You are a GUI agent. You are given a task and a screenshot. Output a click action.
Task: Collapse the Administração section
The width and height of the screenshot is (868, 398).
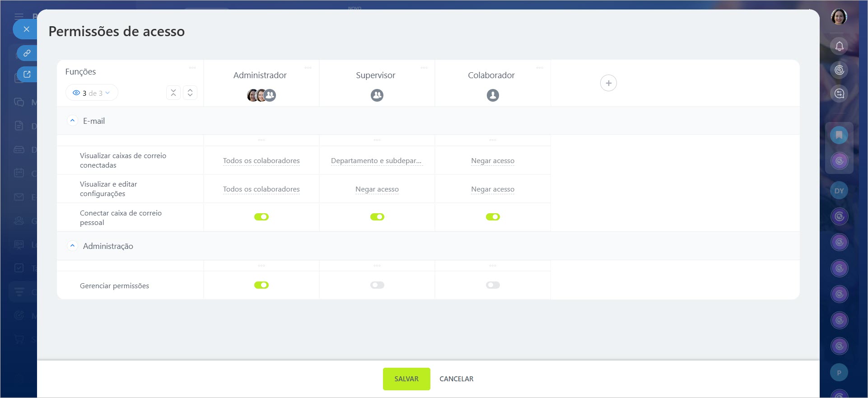click(x=72, y=246)
